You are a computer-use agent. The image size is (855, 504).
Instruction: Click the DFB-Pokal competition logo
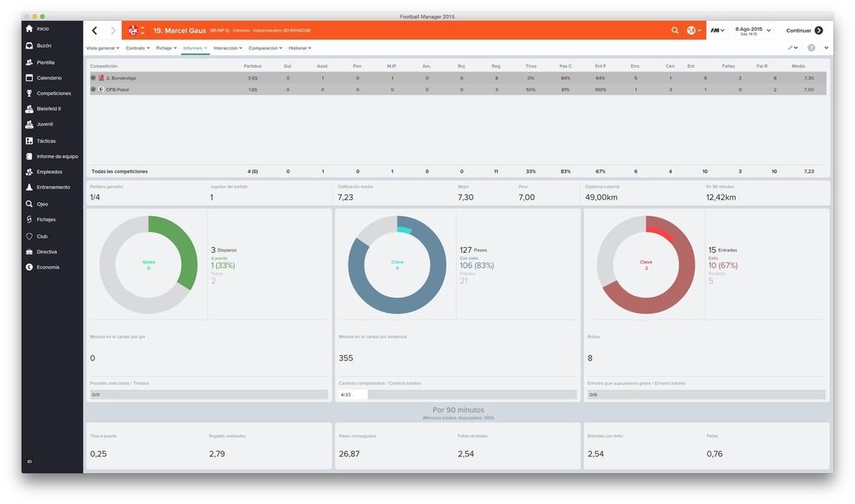[x=101, y=89]
